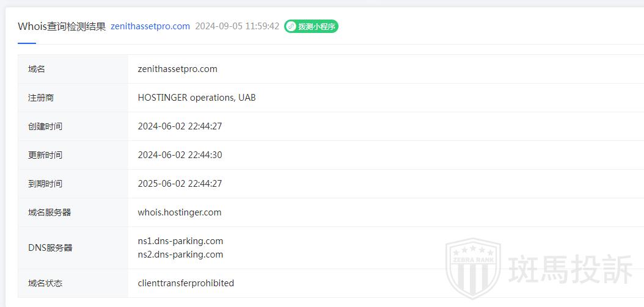
Task: Click the query timestamp 2024-09-05 11:59:42
Action: click(x=237, y=26)
